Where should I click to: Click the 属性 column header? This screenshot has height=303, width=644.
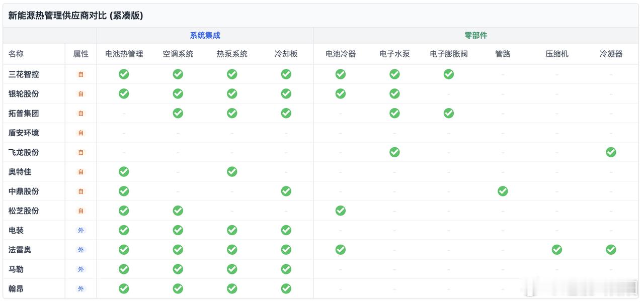81,54
